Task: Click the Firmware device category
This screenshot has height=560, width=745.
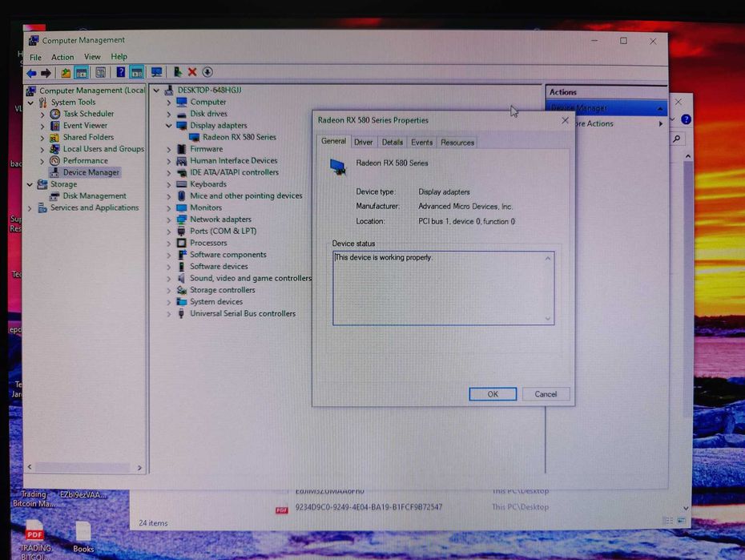Action: [206, 149]
